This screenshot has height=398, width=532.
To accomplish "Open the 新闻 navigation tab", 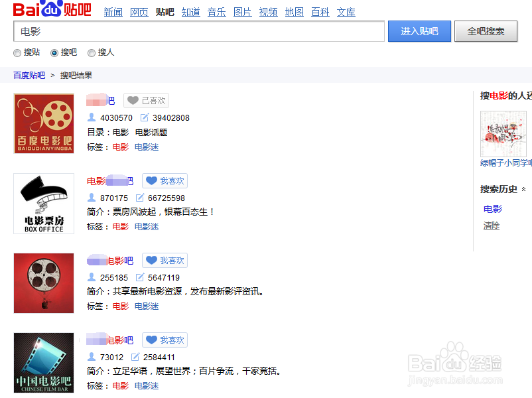I will (x=113, y=12).
